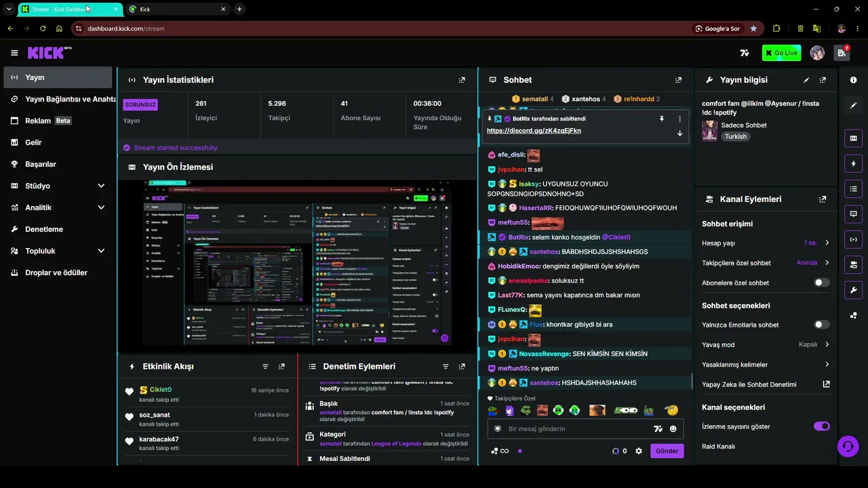Select Yayın in the left sidebar
The width and height of the screenshot is (868, 488).
click(58, 77)
